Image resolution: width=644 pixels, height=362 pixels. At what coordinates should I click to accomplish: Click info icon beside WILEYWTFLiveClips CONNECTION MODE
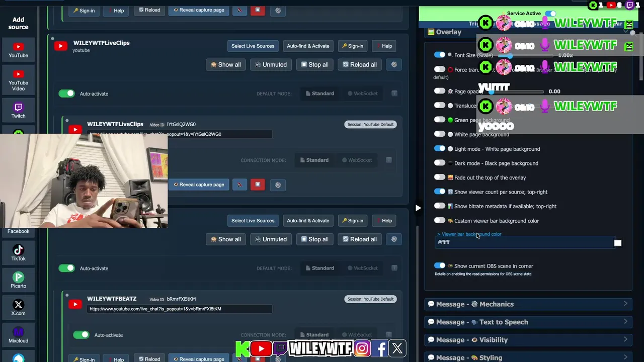389,160
